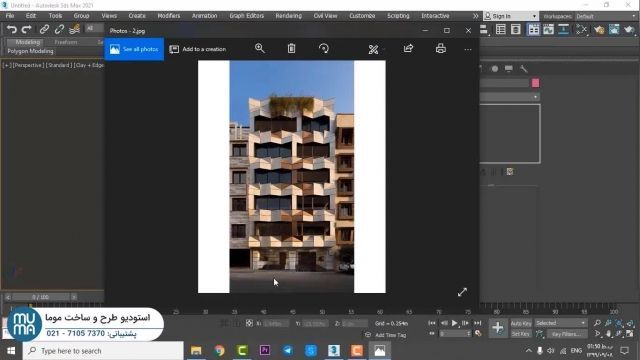Click Add to a creation
This screenshot has height=360, width=640.
coord(198,49)
